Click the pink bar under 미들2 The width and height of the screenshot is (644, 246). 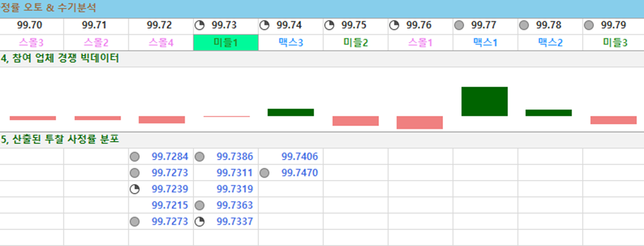click(x=355, y=121)
